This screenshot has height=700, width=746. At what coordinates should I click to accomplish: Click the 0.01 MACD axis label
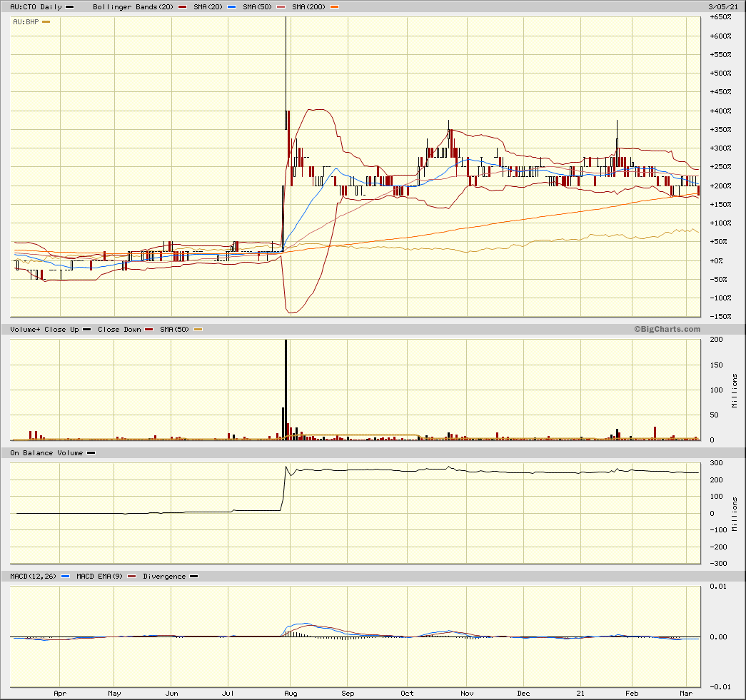[x=718, y=587]
